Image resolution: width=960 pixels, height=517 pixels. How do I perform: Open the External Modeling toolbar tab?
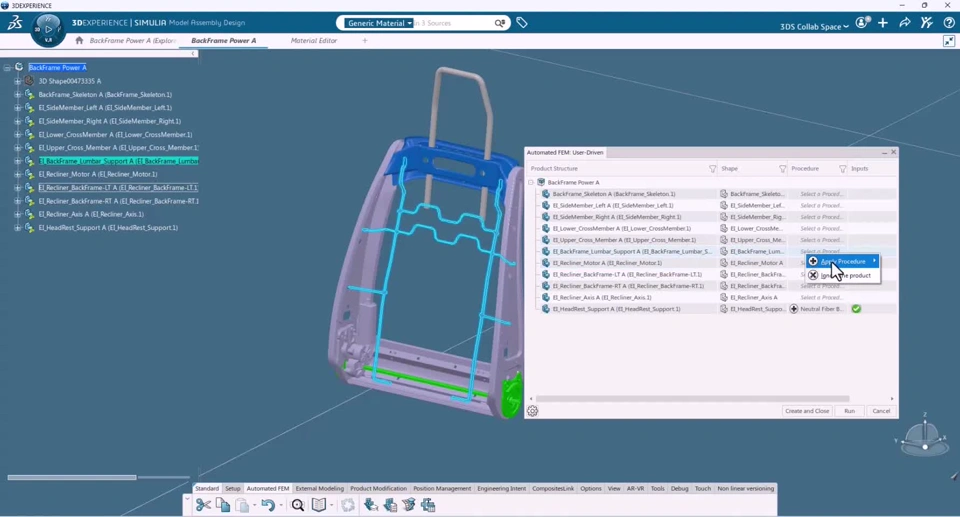pos(320,488)
